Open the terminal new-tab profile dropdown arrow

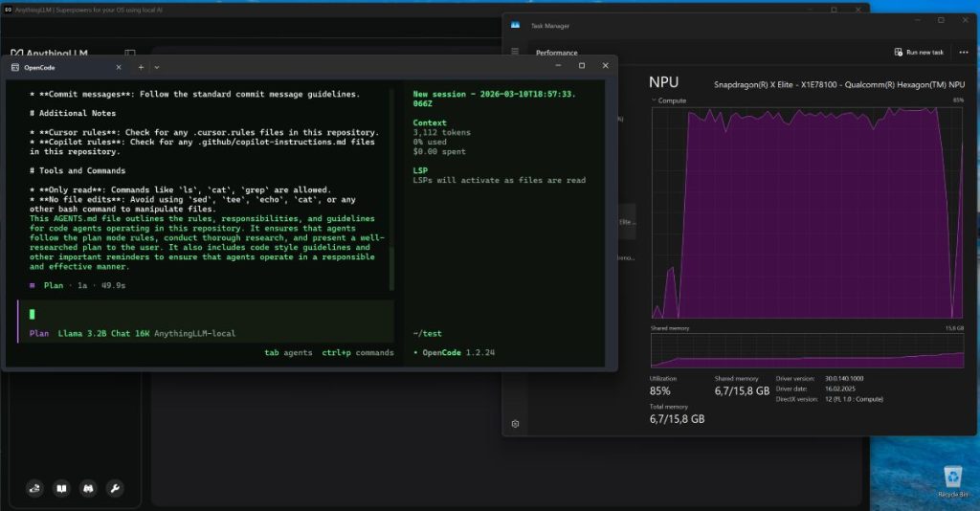(157, 67)
